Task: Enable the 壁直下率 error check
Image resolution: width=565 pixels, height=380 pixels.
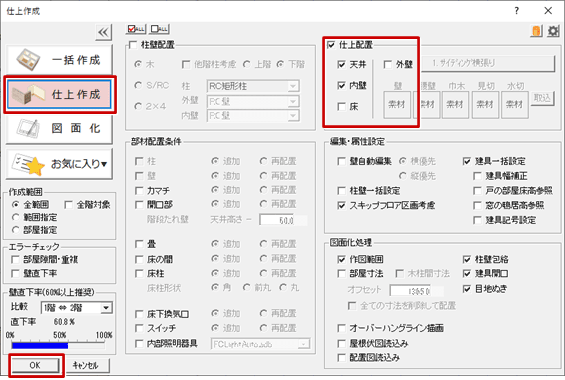Action: click(15, 273)
